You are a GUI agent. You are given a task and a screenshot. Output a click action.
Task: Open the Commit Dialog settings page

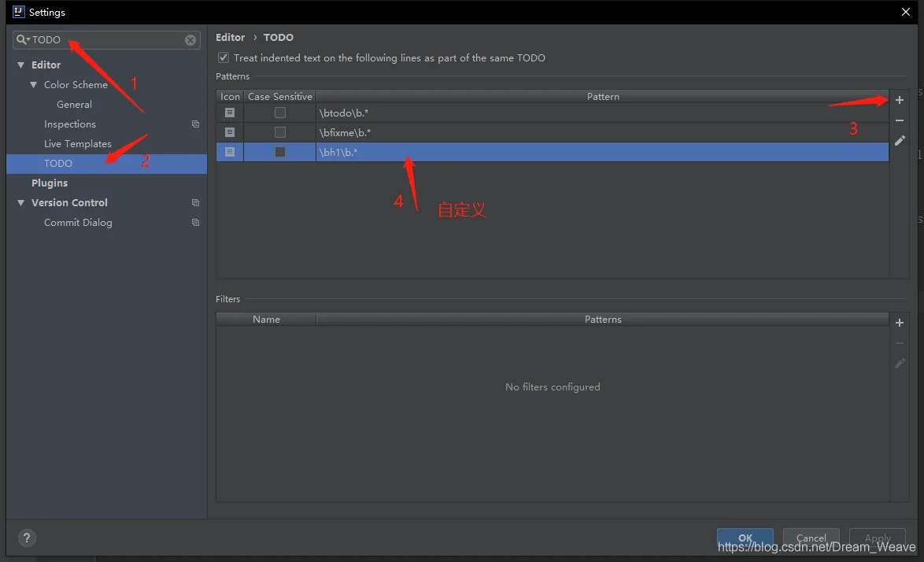point(78,223)
